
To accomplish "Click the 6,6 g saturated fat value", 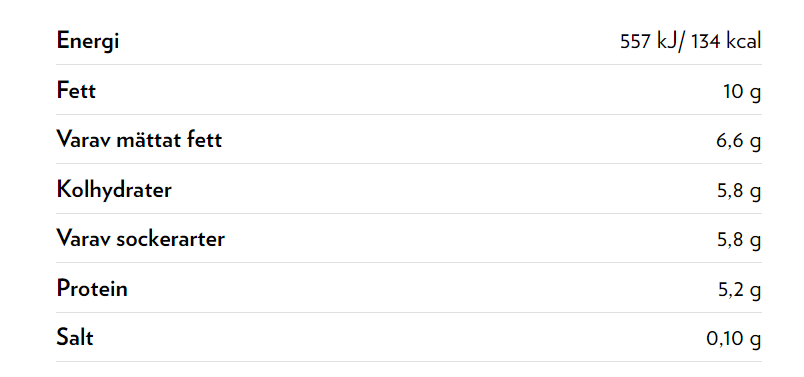I will 739,142.
